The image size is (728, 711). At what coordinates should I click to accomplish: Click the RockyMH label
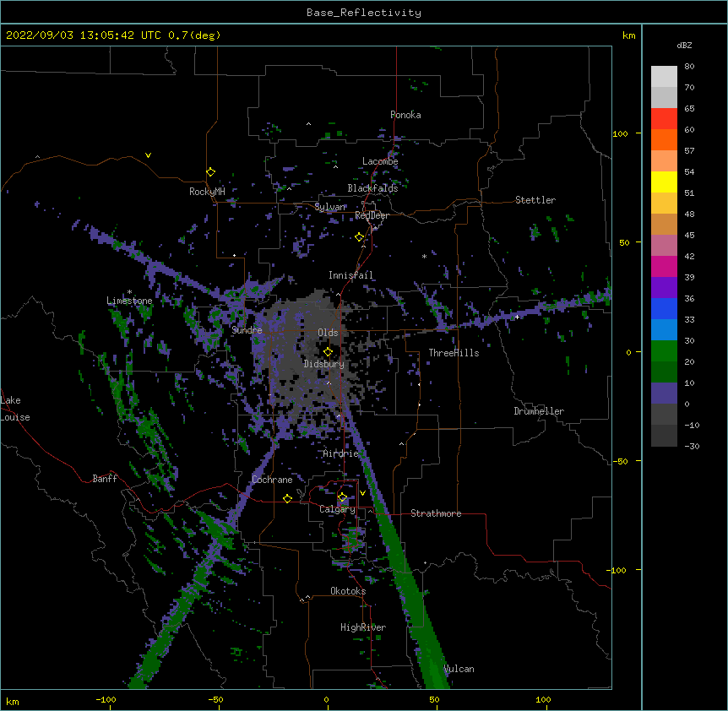pyautogui.click(x=207, y=192)
